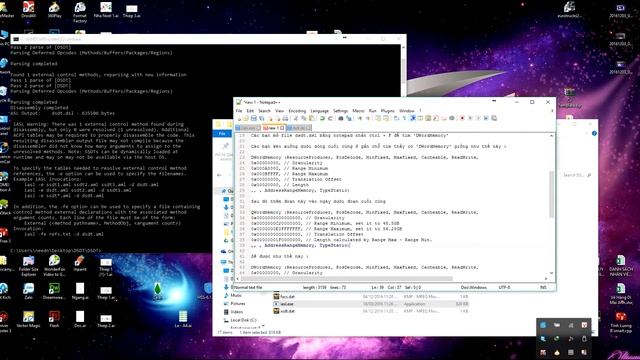Toggle INS mode in Notepad++ status bar

pyautogui.click(x=543, y=287)
